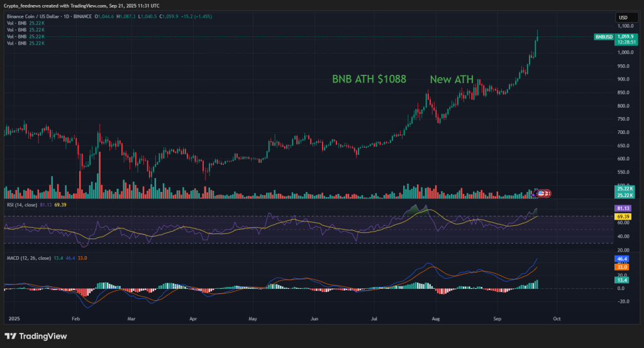Click the 2025 label on the time axis

(x=13, y=319)
